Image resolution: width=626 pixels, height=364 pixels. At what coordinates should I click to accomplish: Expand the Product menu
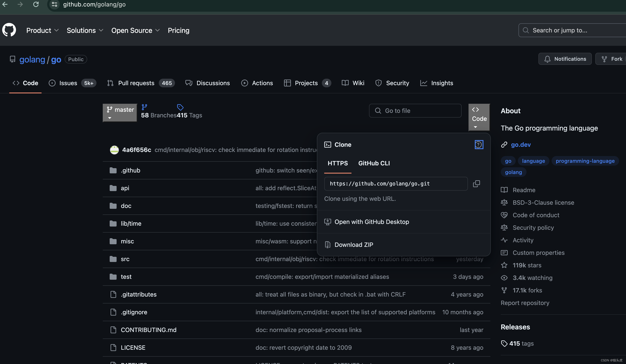tap(42, 30)
